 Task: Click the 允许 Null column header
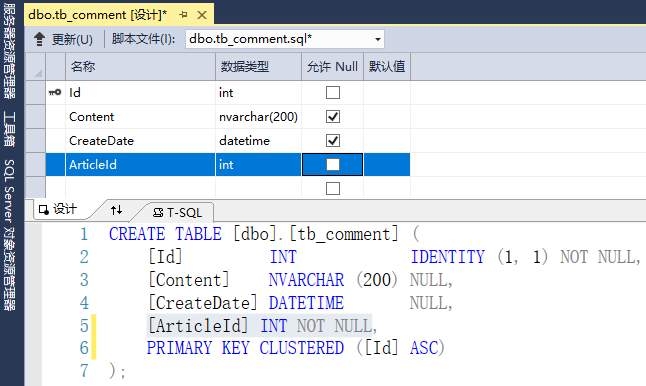[332, 67]
